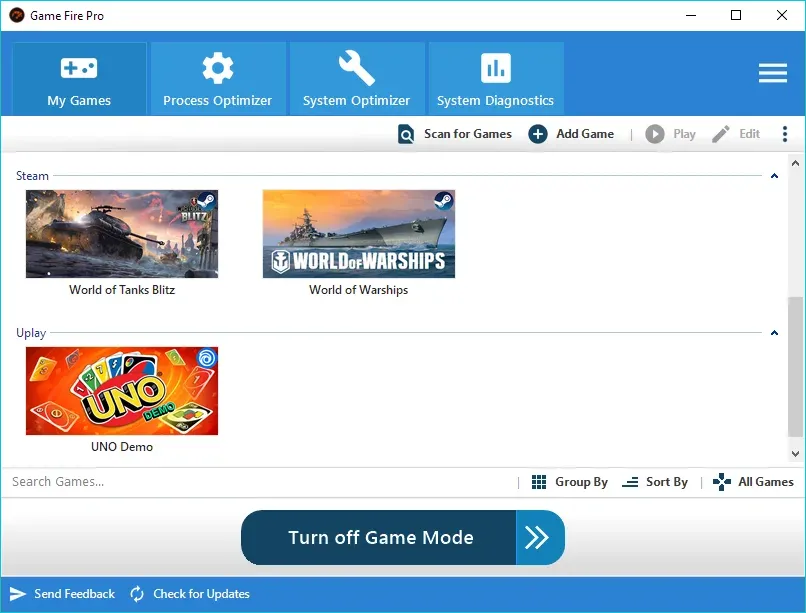The height and width of the screenshot is (613, 806).
Task: Click the Check for Updates refresh icon
Action: (137, 594)
